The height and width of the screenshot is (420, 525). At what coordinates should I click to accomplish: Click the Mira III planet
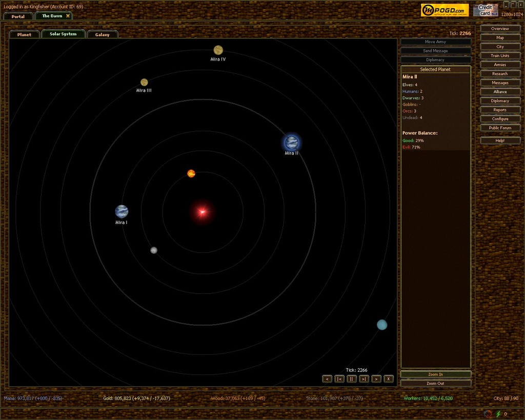(144, 82)
